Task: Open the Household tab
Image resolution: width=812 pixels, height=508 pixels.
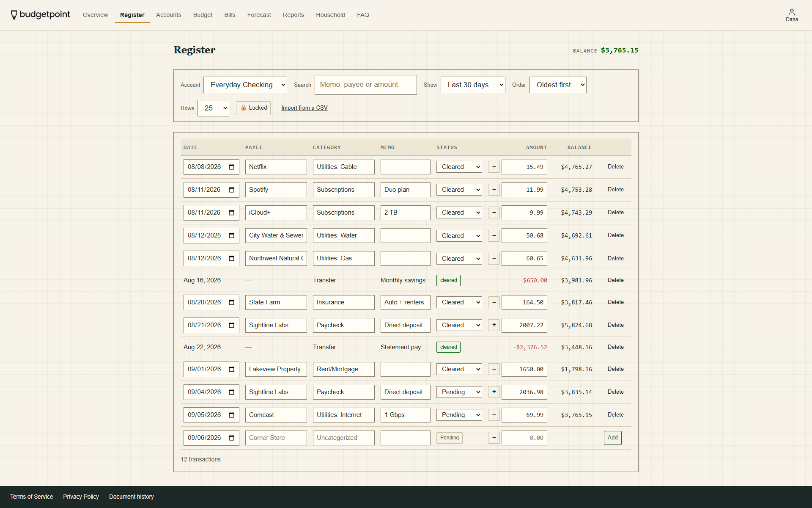Action: [x=330, y=15]
